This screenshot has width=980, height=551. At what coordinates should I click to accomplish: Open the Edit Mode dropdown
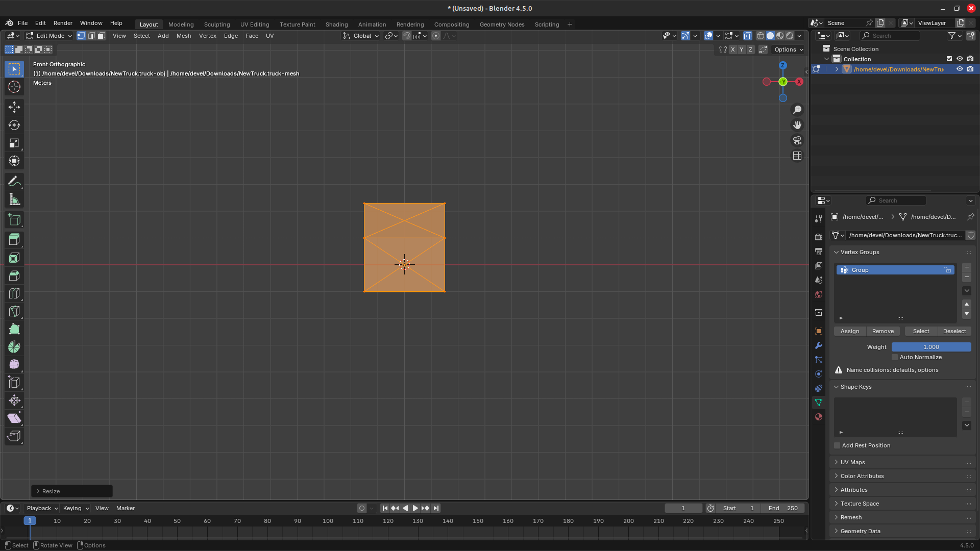[x=50, y=36]
